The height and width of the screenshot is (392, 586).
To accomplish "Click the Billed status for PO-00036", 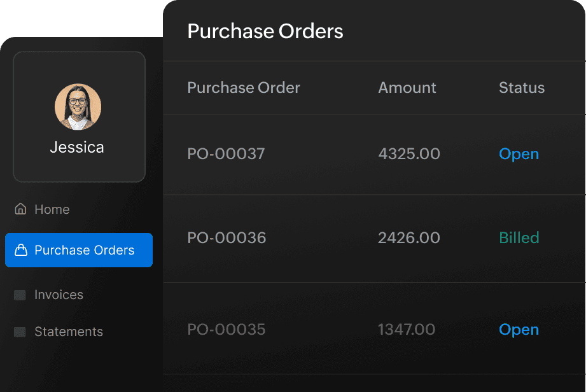I will (x=519, y=238).
